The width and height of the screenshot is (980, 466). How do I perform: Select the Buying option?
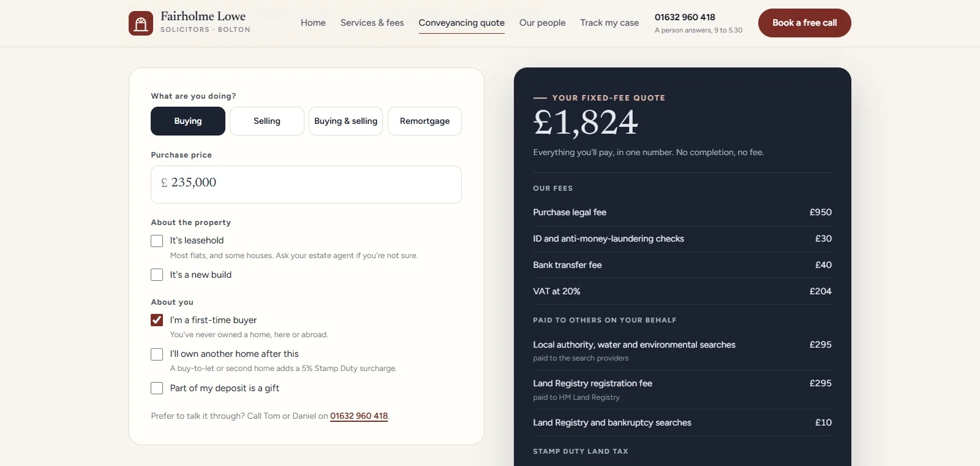tap(188, 121)
